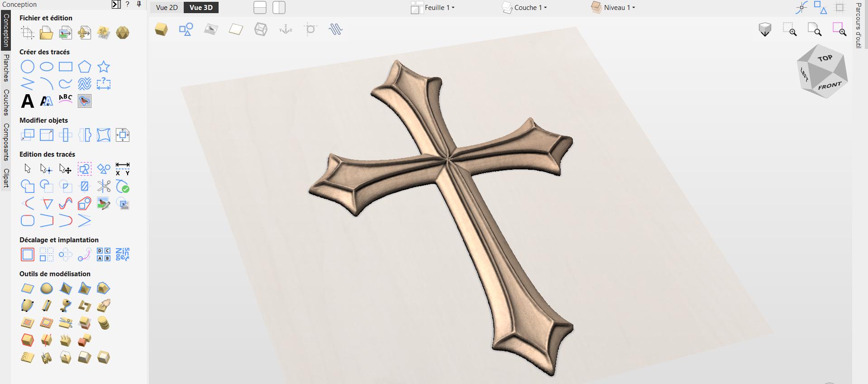Open the Create Text tool (large A)
The width and height of the screenshot is (868, 384).
(28, 101)
